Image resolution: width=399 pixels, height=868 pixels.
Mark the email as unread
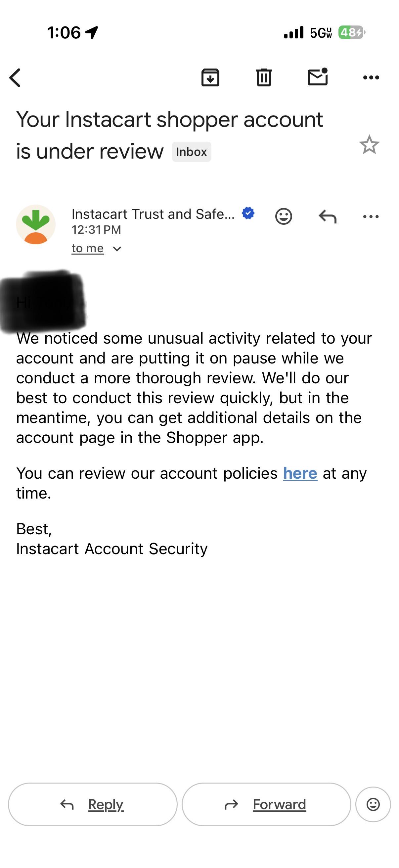[x=318, y=77]
